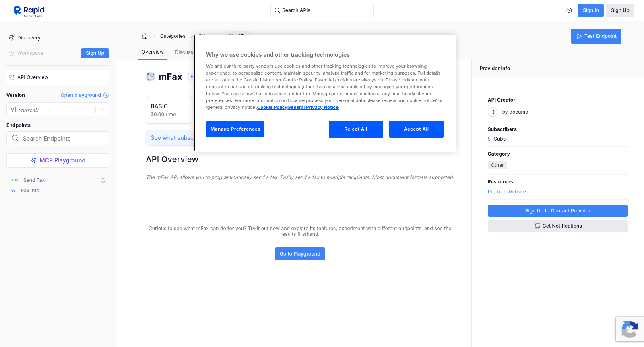The width and height of the screenshot is (644, 347).
Task: Switch to the Overview tab
Action: point(153,52)
